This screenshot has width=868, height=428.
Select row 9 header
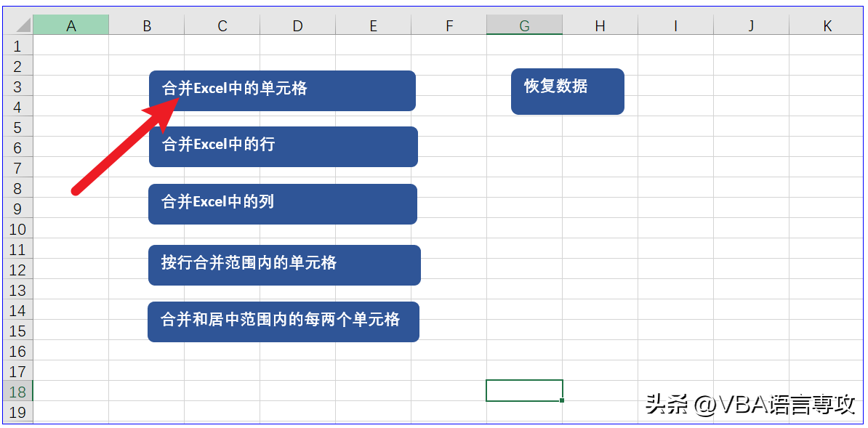point(18,208)
